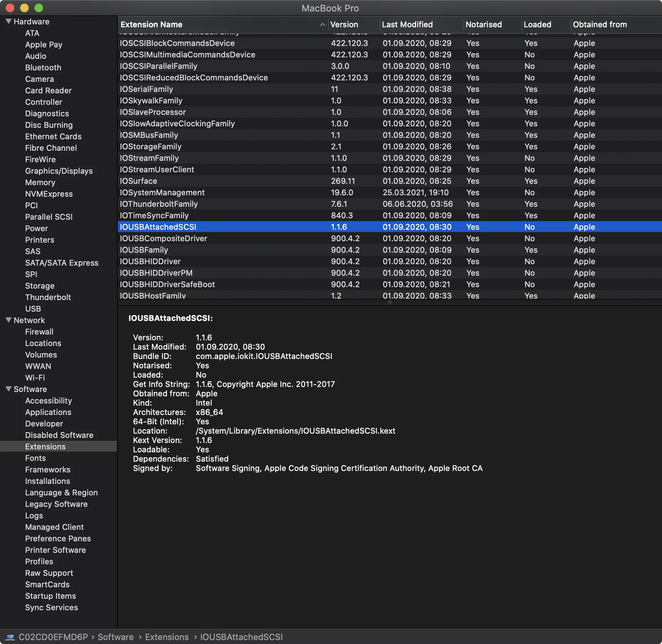Select Bluetooth in the Hardware list
The height and width of the screenshot is (644, 662).
(x=43, y=67)
